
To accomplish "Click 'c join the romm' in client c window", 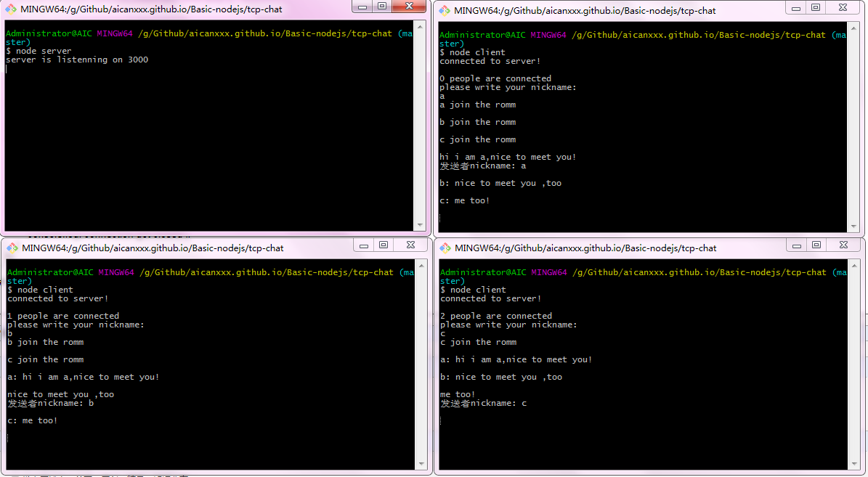I will tap(478, 342).
